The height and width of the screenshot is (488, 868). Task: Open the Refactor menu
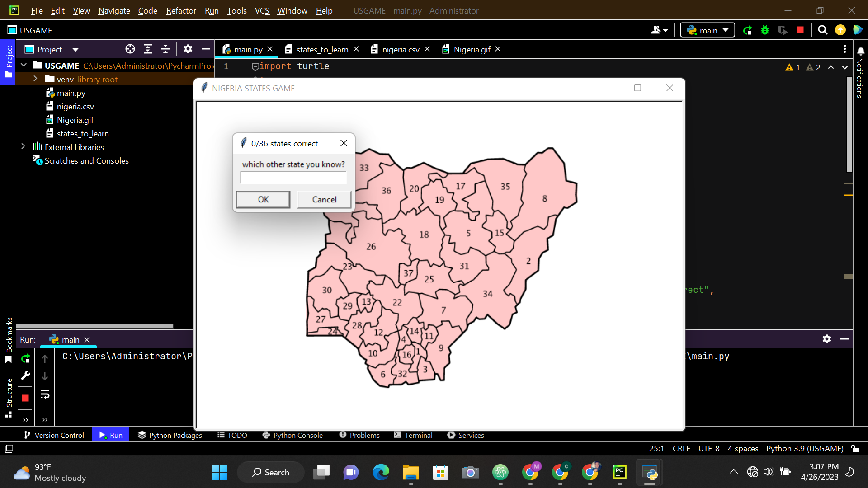(181, 10)
